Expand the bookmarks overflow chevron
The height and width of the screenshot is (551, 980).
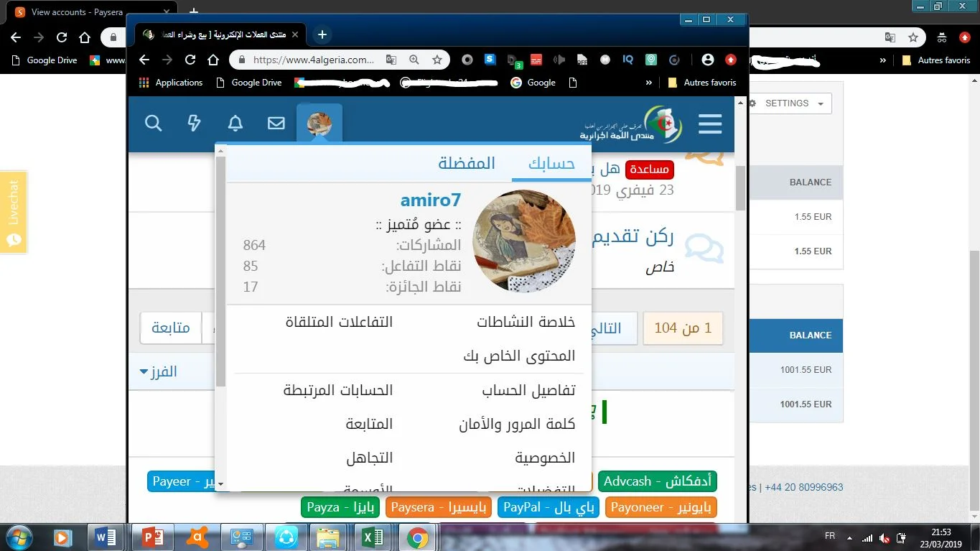click(x=649, y=83)
